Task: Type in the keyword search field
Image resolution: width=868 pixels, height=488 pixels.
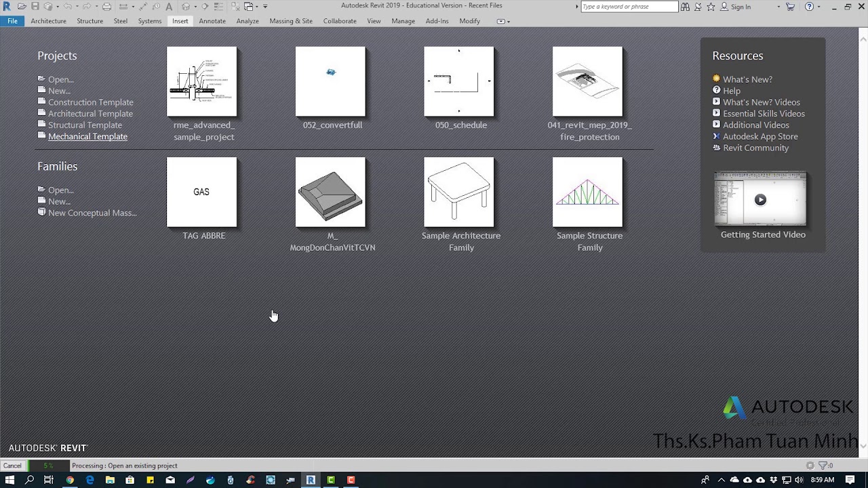Action: tap(629, 7)
